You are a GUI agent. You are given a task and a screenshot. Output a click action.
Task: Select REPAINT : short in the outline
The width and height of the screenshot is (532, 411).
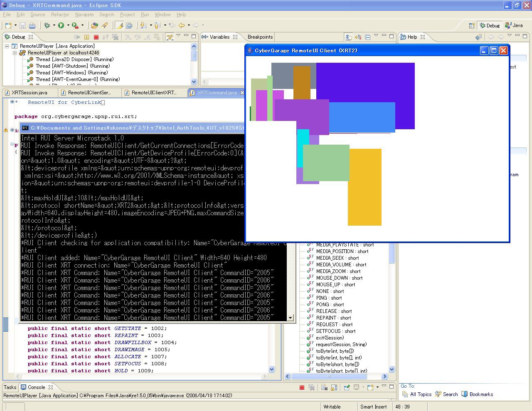pyautogui.click(x=333, y=318)
